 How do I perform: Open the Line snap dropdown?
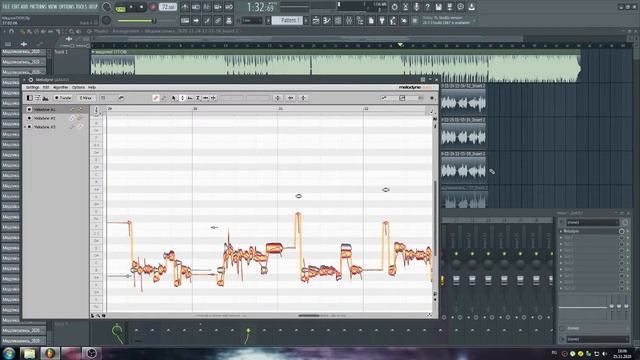coord(251,20)
